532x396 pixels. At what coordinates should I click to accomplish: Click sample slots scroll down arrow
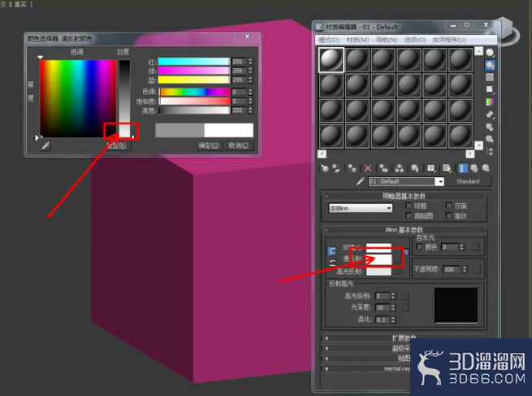point(478,146)
